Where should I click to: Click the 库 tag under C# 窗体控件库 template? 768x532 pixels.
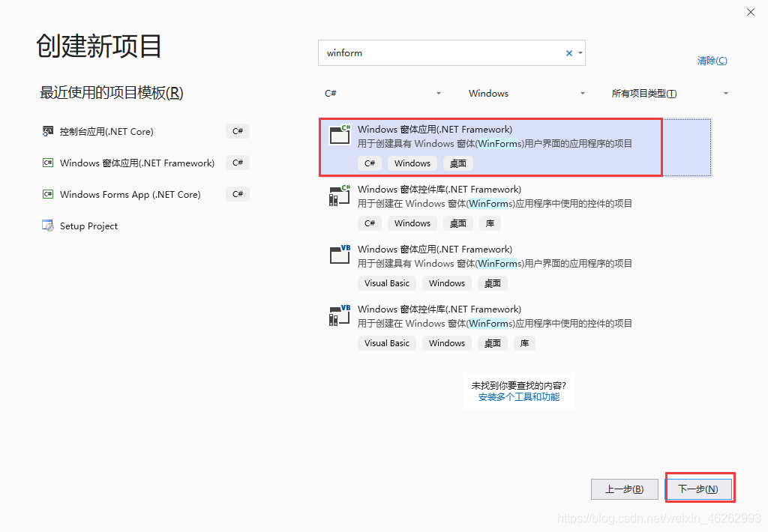tap(490, 223)
